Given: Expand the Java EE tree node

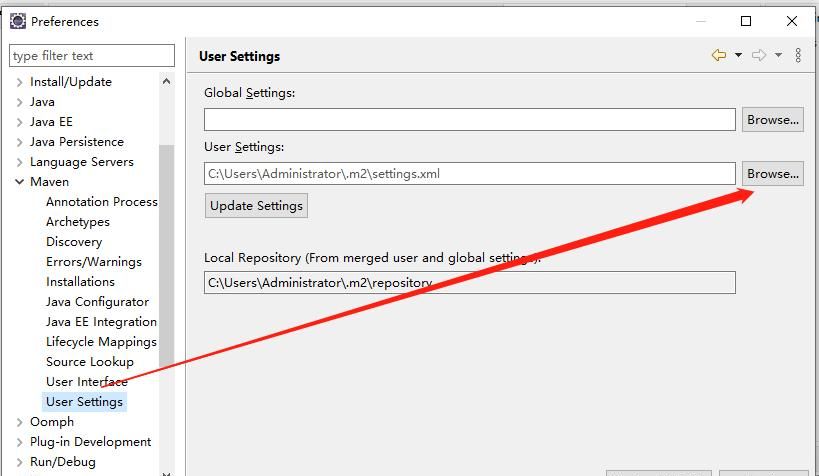Looking at the screenshot, I should click(20, 122).
